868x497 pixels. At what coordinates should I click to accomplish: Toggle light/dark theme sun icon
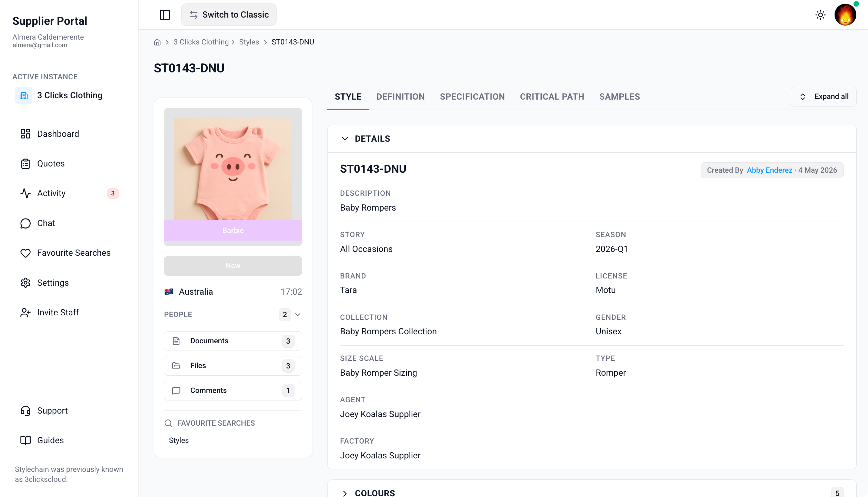coord(820,15)
